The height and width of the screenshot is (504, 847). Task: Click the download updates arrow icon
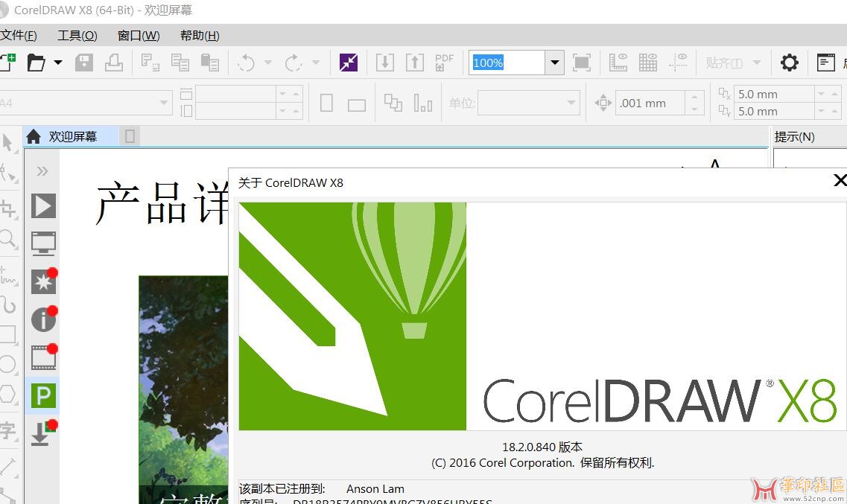(42, 433)
